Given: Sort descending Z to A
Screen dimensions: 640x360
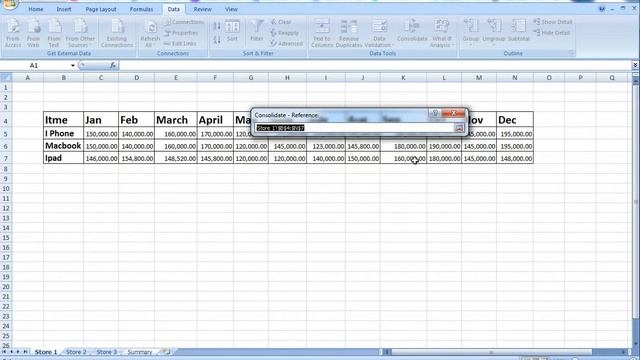Looking at the screenshot, I should coord(217,40).
